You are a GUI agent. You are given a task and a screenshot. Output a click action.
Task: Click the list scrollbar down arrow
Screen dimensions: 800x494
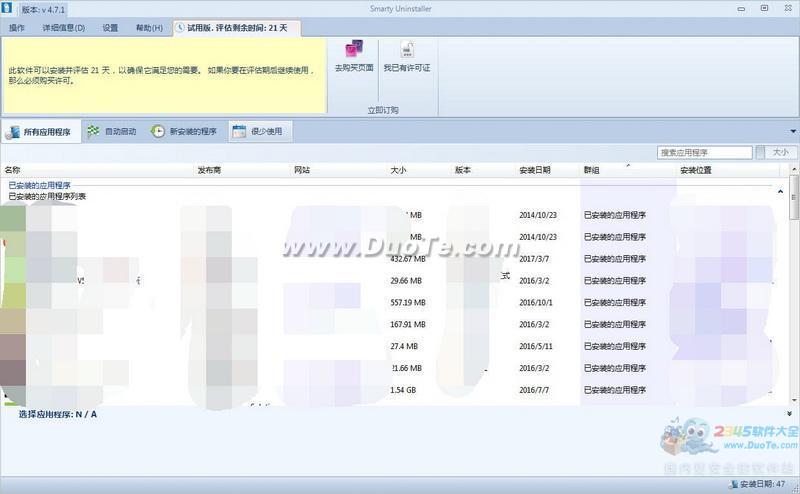pos(794,401)
